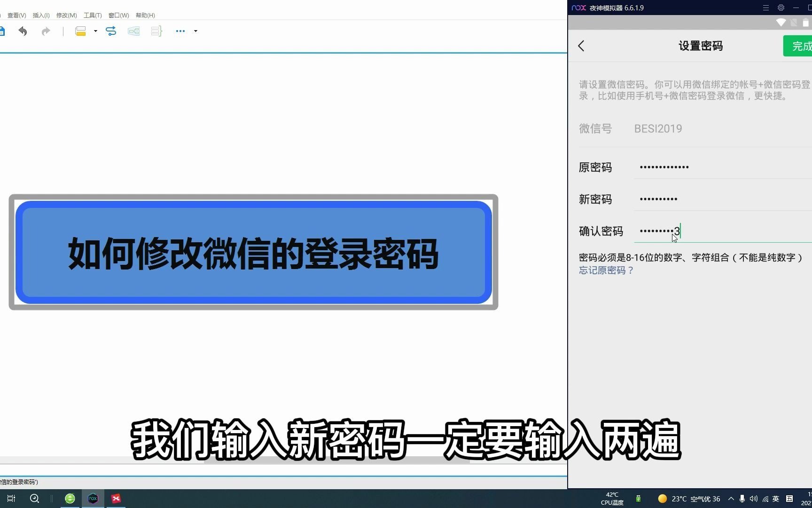This screenshot has height=508, width=812.
Task: Open the Nox emulator hamburger menu icon
Action: pyautogui.click(x=766, y=8)
